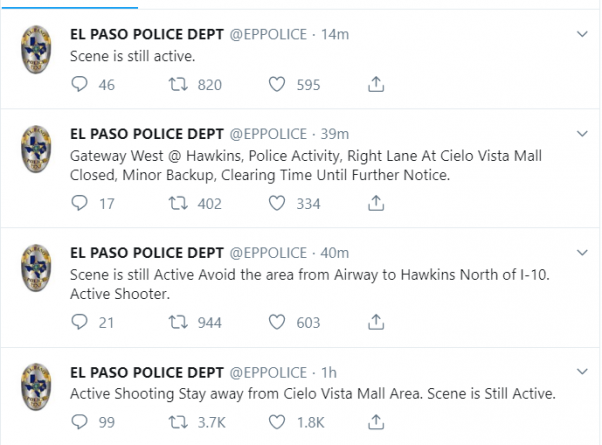Retweet the Active Shooting Cielo Vista tweet
Viewport: 602px width, 445px height.
(x=177, y=422)
